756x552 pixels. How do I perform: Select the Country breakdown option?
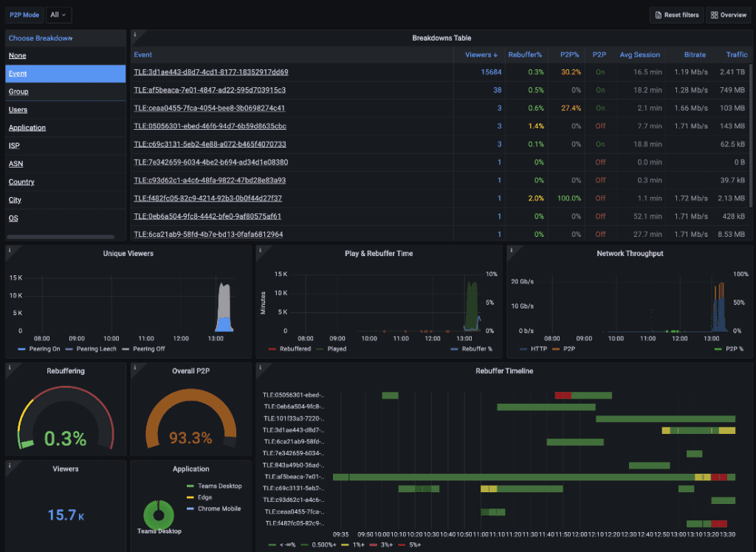[21, 182]
